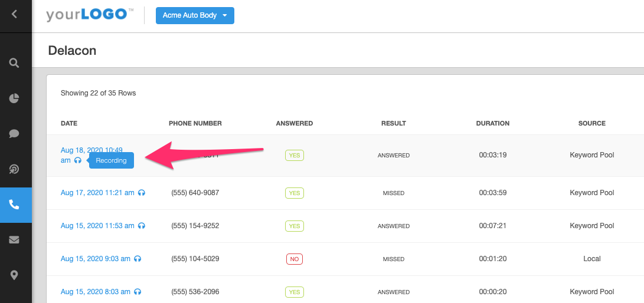Open the Aug 15, 2020 11:53 am call
The height and width of the screenshot is (303, 644).
coord(97,226)
